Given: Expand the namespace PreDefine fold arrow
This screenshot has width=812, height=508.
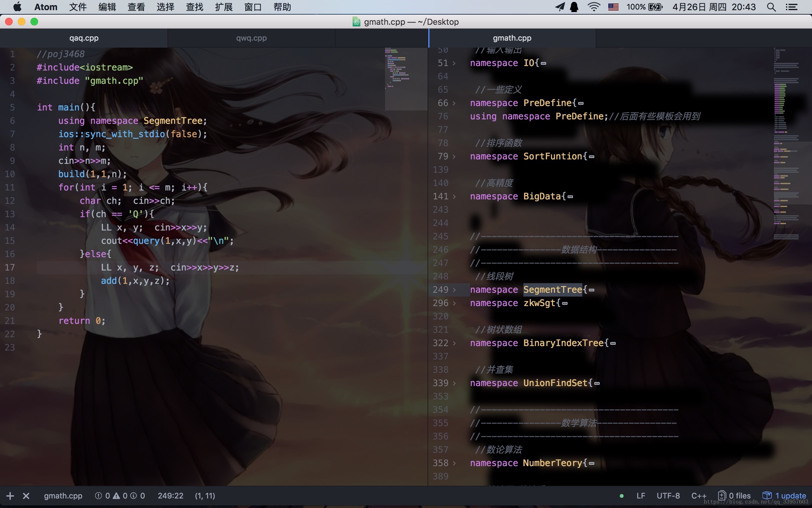Looking at the screenshot, I should click(x=454, y=103).
